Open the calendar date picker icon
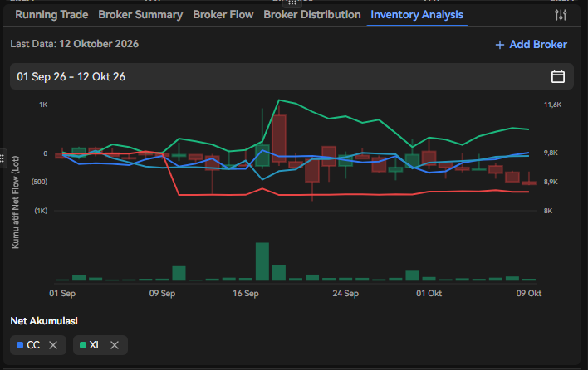 [558, 76]
